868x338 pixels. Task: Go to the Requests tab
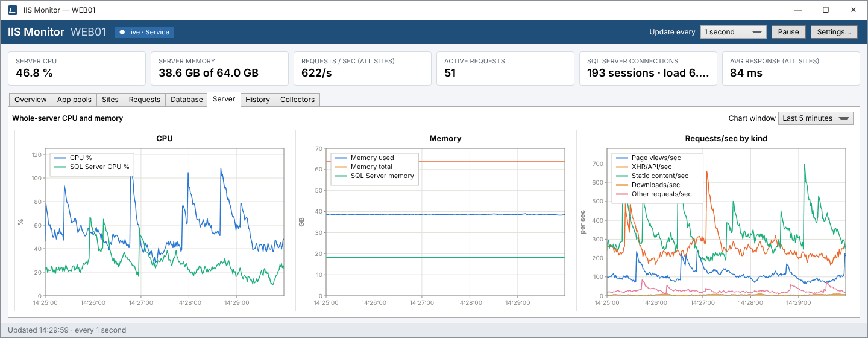click(x=145, y=100)
